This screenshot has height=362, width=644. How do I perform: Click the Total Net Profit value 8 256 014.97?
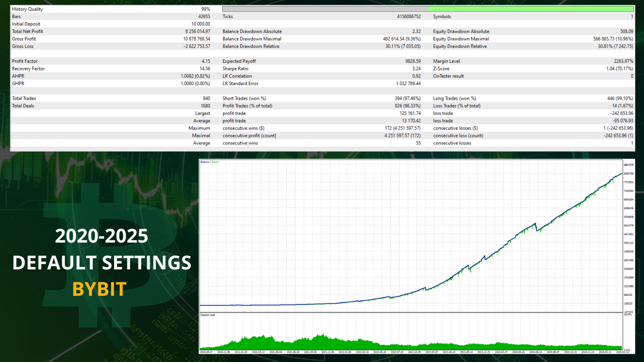(x=197, y=31)
